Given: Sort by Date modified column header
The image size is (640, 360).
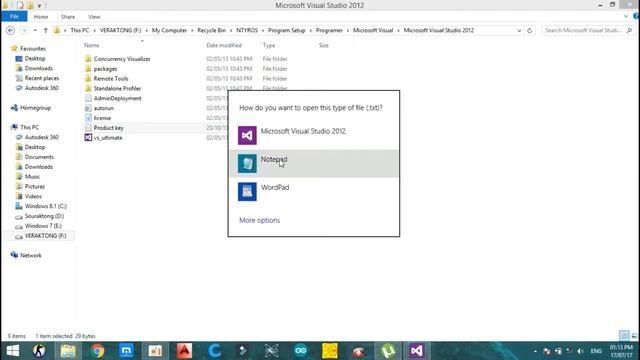Looking at the screenshot, I should click(224, 45).
